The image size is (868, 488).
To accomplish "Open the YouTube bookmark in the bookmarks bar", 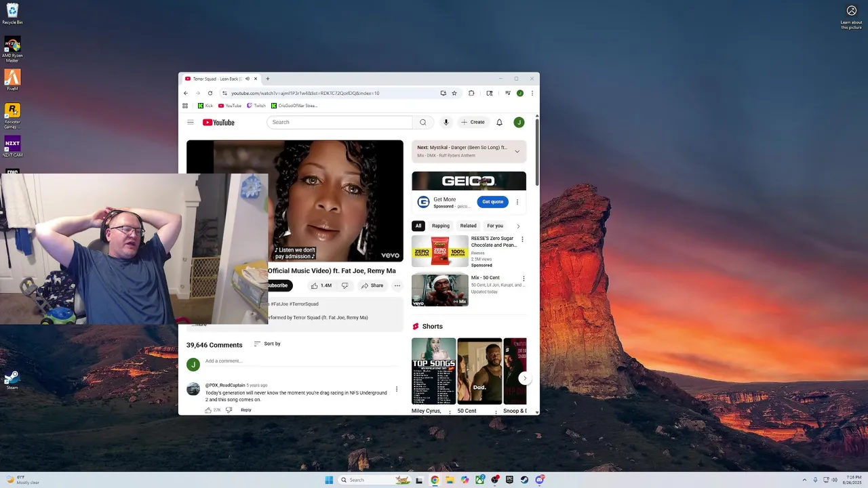I will click(230, 106).
